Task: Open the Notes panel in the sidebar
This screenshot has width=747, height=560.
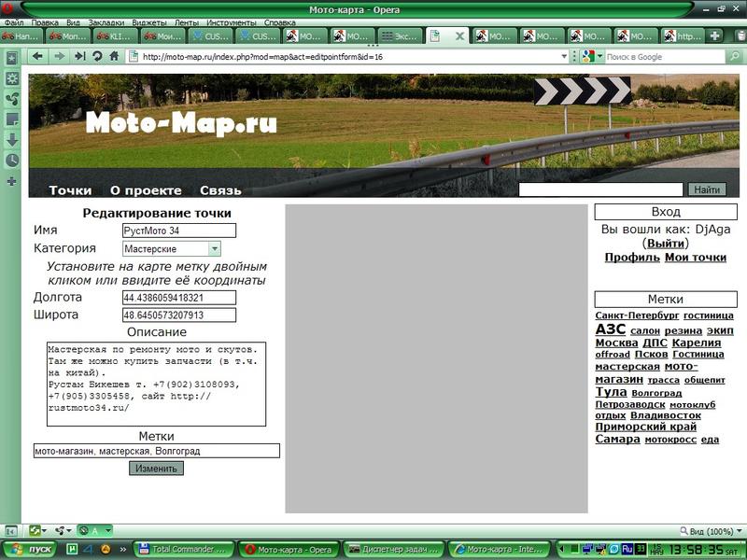Action: tap(12, 119)
